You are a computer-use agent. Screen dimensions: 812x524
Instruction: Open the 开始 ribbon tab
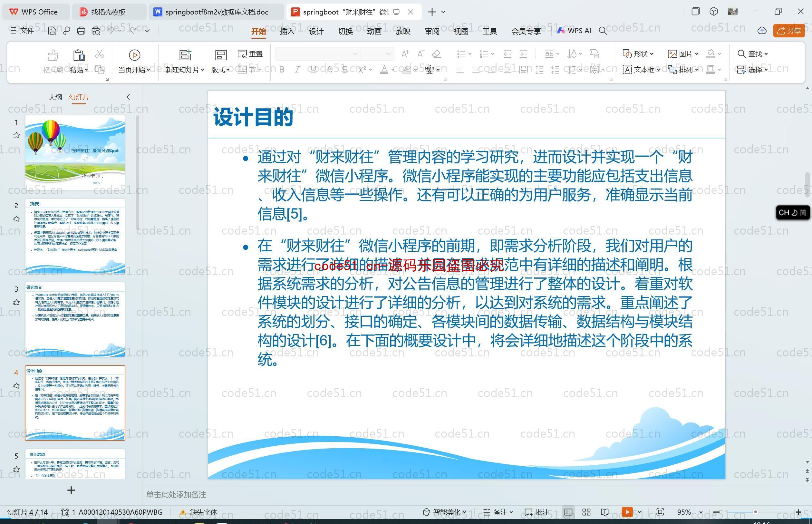[x=259, y=31]
